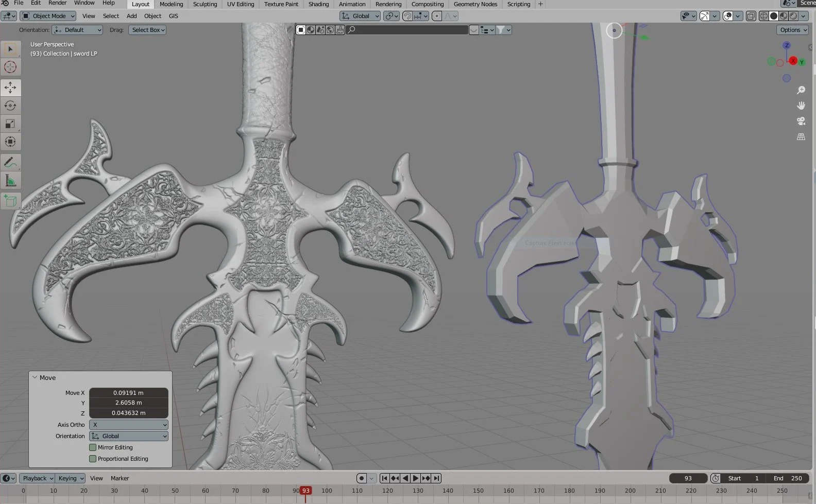The height and width of the screenshot is (504, 816).
Task: Click the zoom viewport magnifier icon
Action: (x=801, y=90)
